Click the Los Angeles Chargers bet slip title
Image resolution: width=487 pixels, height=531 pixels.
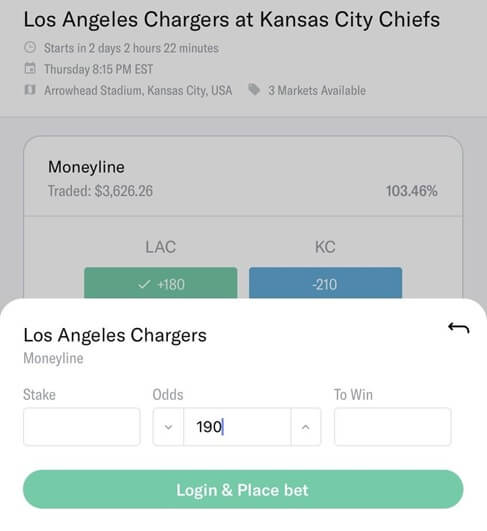115,335
